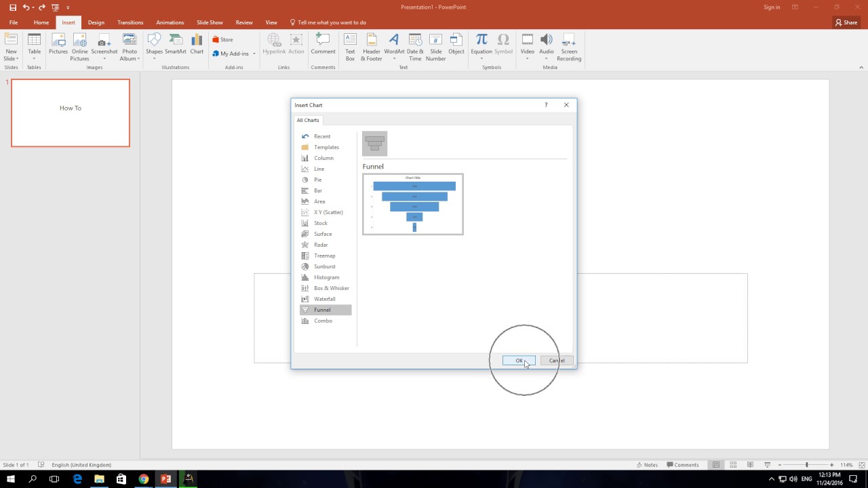Click Cancel in Insert Chart dialog
This screenshot has width=868, height=488.
(x=557, y=361)
